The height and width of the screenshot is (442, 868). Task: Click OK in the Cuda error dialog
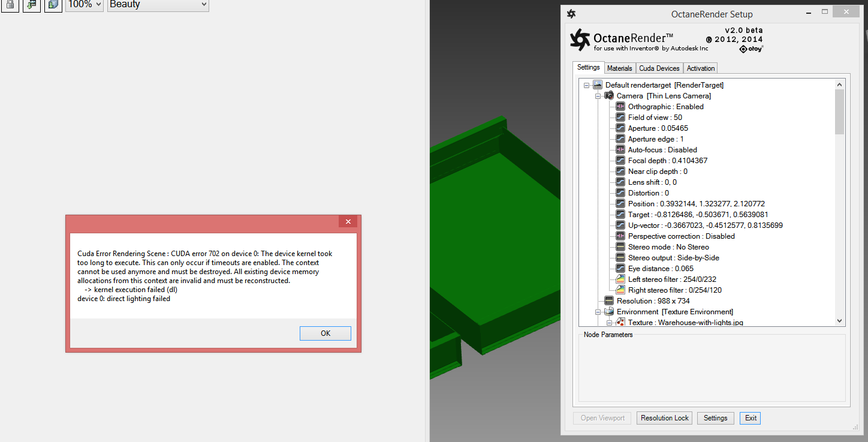click(x=325, y=333)
